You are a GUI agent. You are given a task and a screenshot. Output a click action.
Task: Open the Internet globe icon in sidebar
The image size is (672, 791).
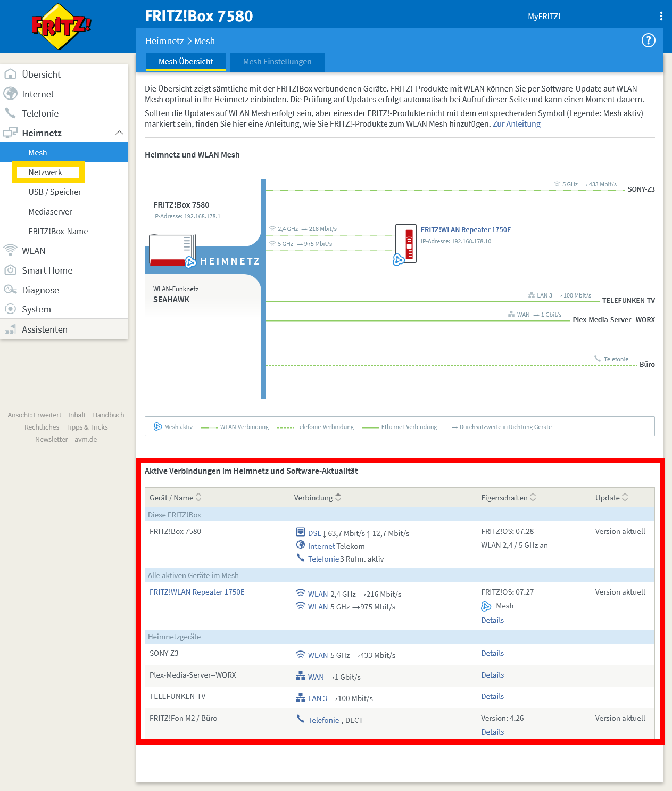(11, 94)
